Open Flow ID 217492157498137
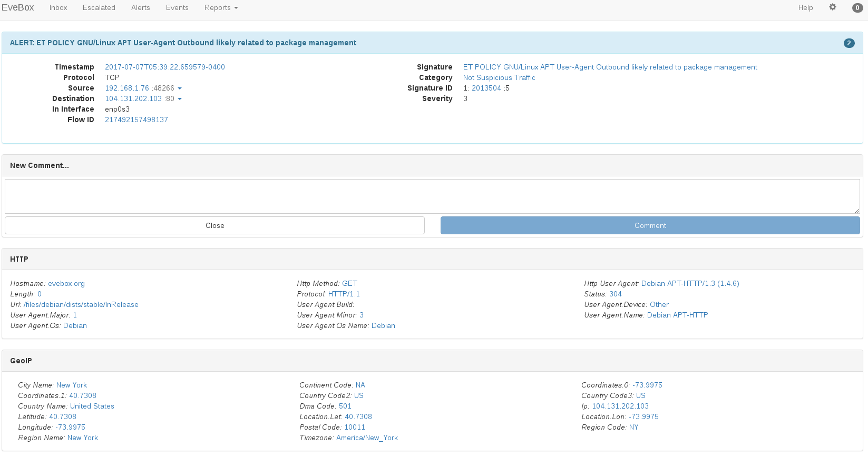Screen dimensions: 868x457 pyautogui.click(x=136, y=120)
